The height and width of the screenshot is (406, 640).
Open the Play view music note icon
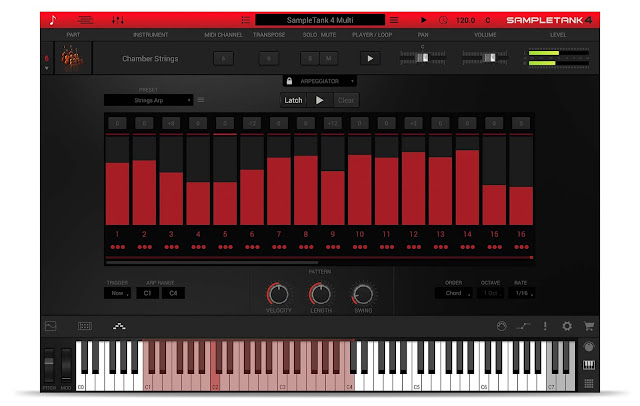53,20
